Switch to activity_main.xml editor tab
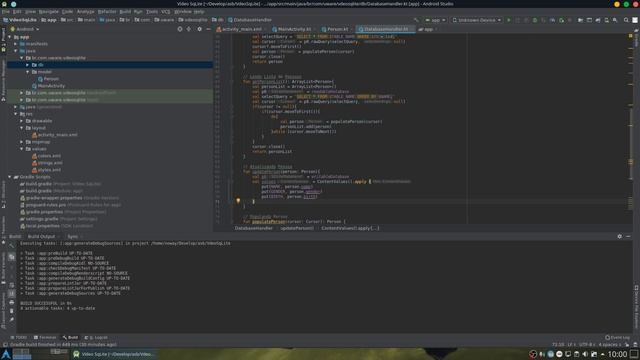 (x=242, y=29)
